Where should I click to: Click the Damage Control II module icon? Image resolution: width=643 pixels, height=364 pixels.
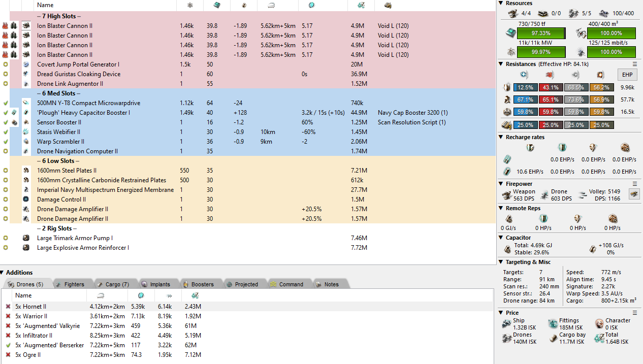point(26,200)
